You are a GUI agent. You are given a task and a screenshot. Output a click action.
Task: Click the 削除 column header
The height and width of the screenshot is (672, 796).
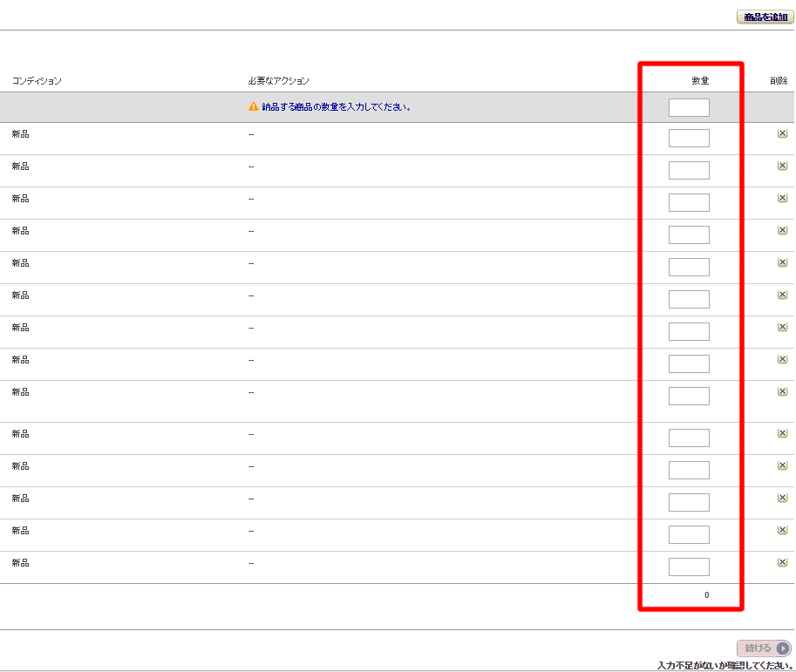[779, 81]
